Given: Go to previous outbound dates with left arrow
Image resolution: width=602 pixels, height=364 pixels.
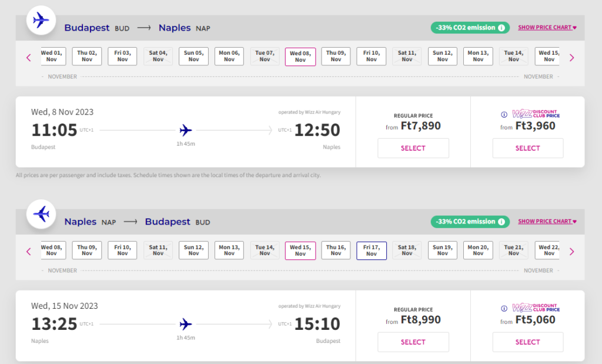Looking at the screenshot, I should pos(28,58).
